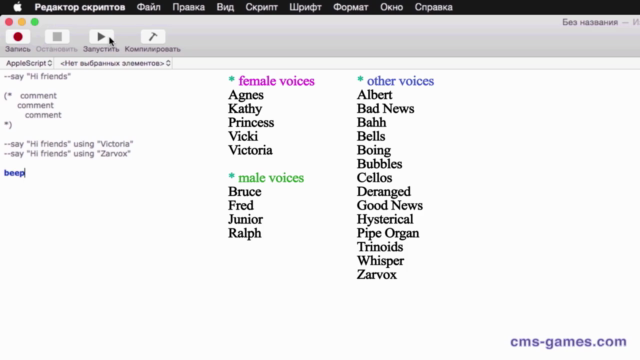Click the voice name Bad News
Image resolution: width=640 pixels, height=360 pixels.
(385, 109)
